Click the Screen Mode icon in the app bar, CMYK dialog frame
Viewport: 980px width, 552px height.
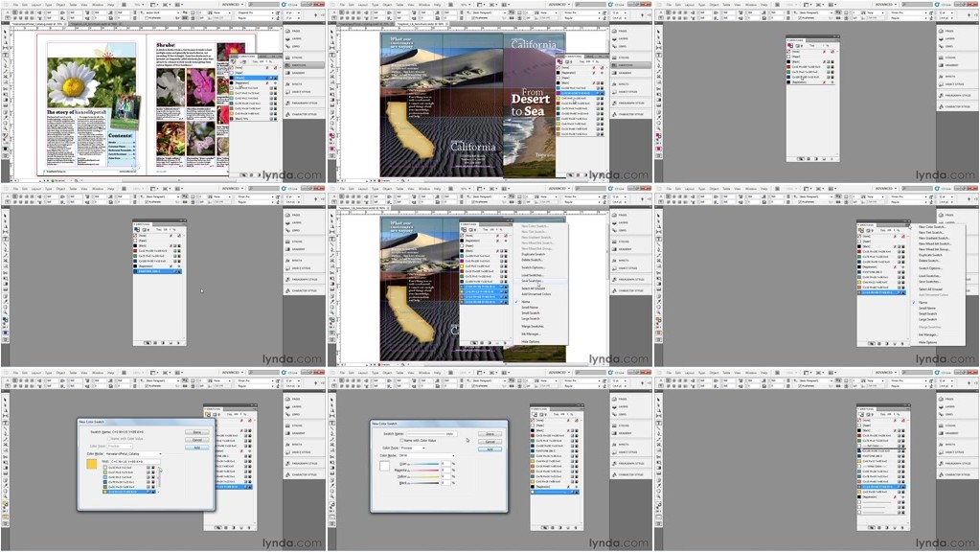tap(491, 373)
